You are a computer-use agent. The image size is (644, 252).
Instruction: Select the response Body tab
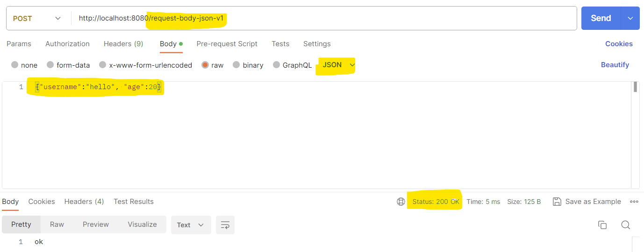(10, 202)
